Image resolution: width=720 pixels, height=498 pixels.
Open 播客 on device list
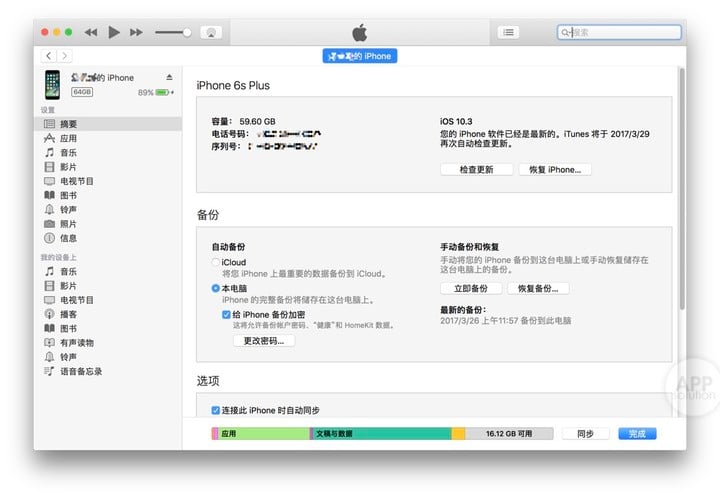click(108, 314)
